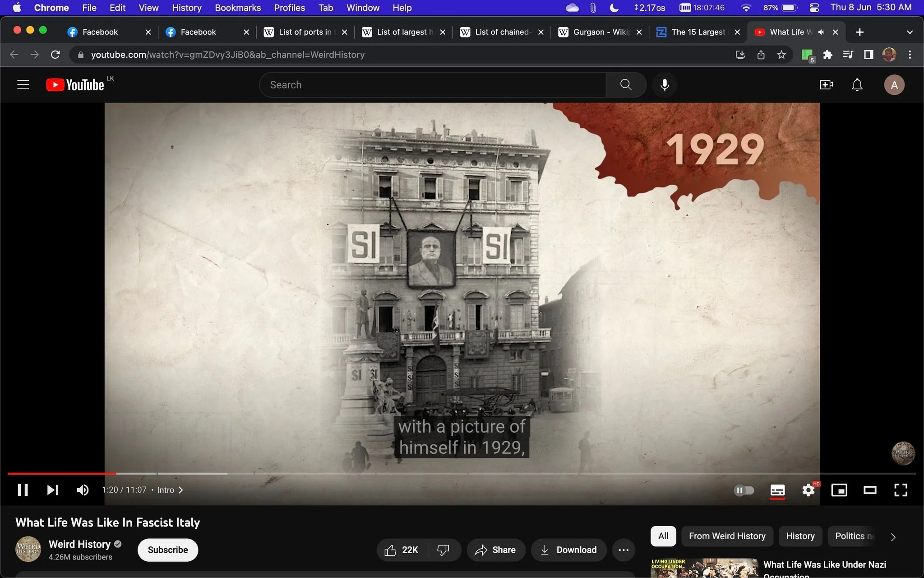
Task: Open macOS Control Center icon
Action: [x=814, y=8]
